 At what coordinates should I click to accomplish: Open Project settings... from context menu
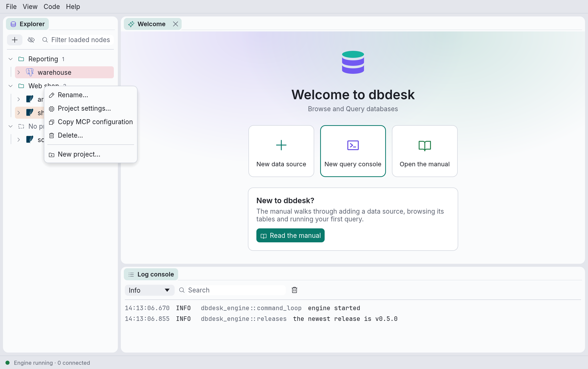[x=91, y=108]
